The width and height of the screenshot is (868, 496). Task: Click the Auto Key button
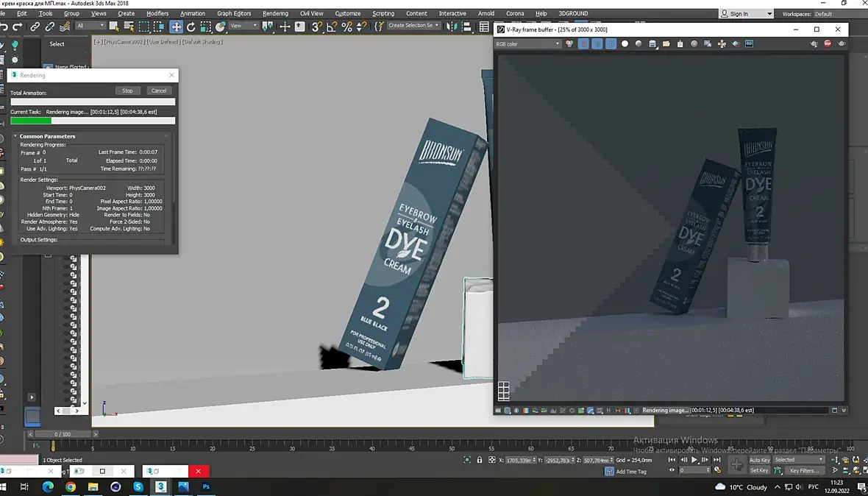(x=759, y=460)
